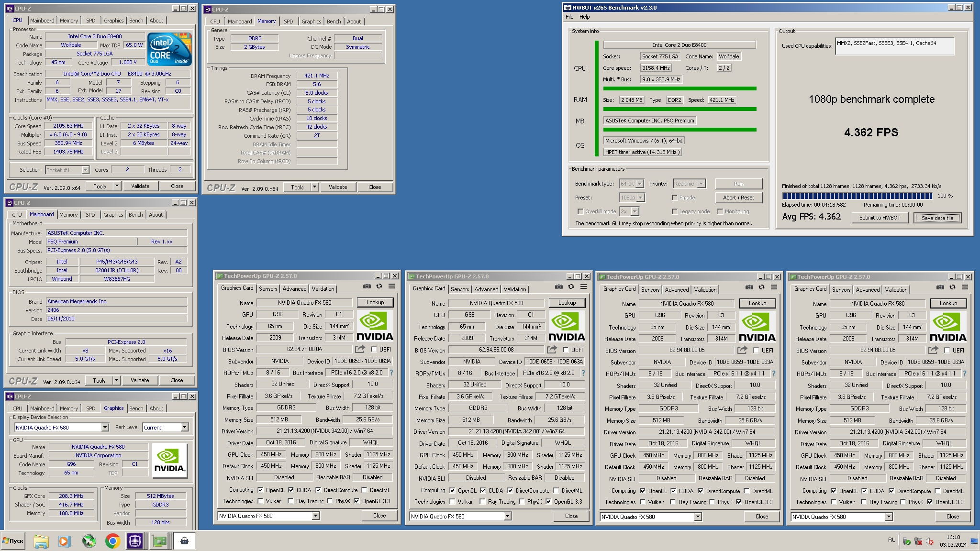Toggle CUDA checkbox in GPU-Z with BIOS 62.94.96.00.08

(483, 490)
